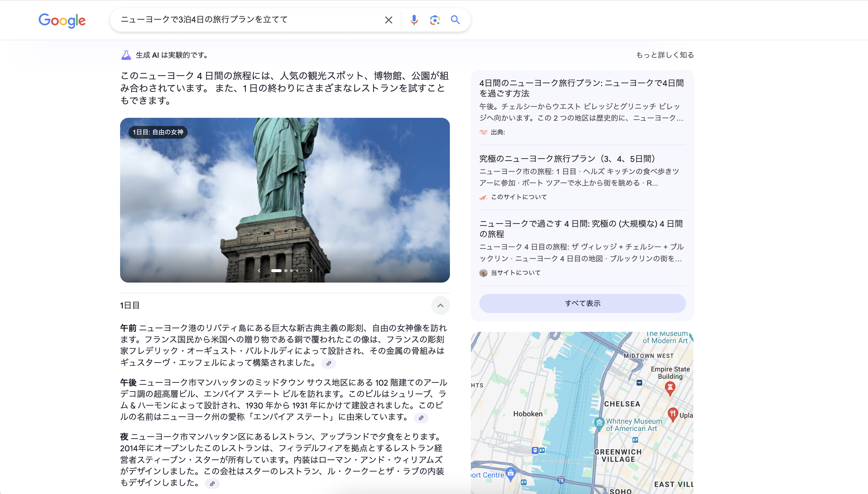Select the second carousel dot indicator

(286, 270)
